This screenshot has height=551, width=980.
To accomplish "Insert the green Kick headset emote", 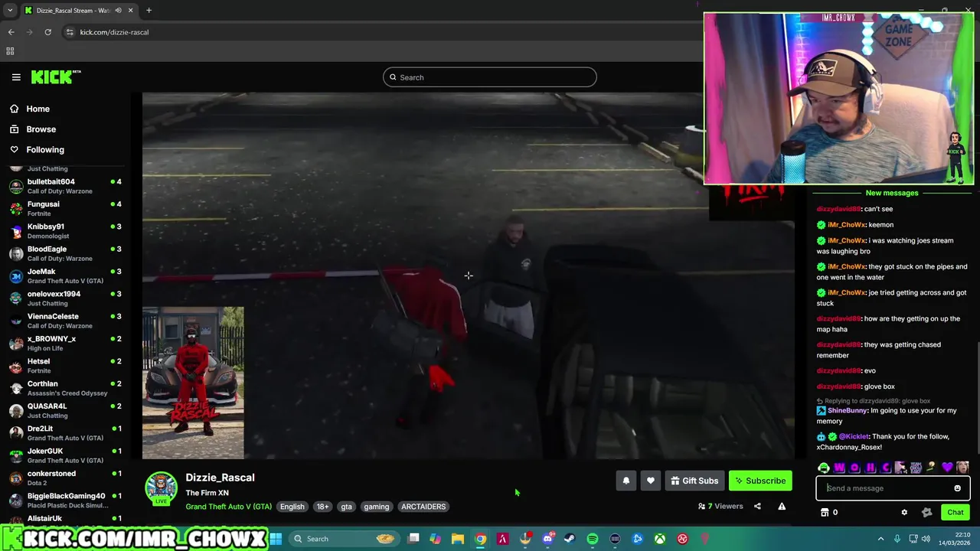I will 824,468.
